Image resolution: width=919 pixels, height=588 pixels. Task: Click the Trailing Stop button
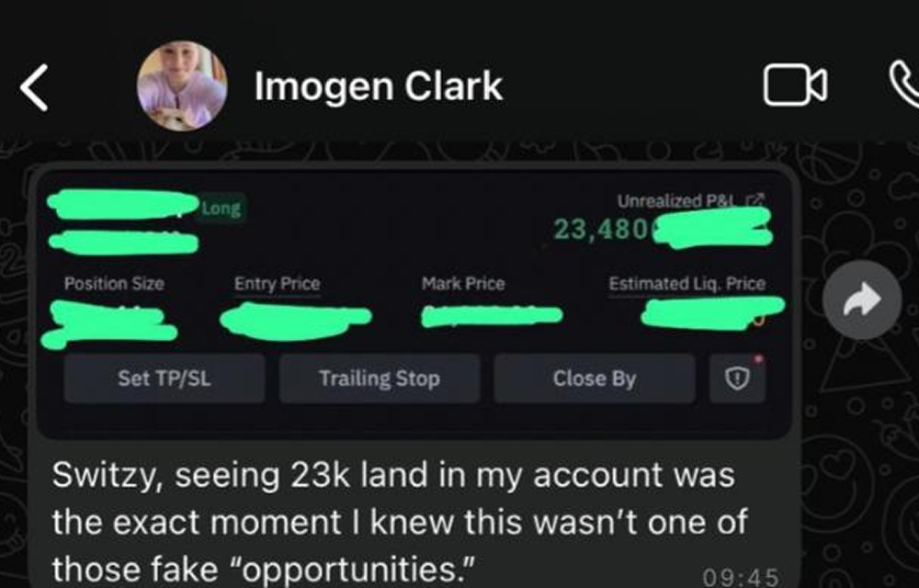click(x=380, y=379)
